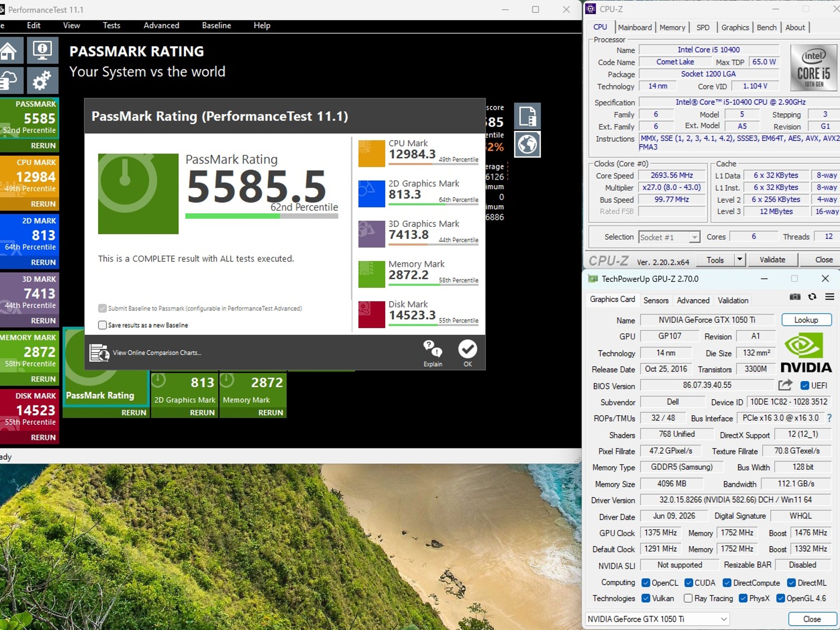Open the Tests menu in PerformanceTest

pyautogui.click(x=112, y=25)
